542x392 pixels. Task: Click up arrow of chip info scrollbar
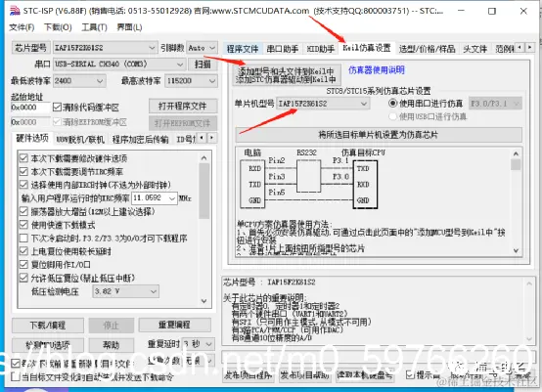[529, 283]
